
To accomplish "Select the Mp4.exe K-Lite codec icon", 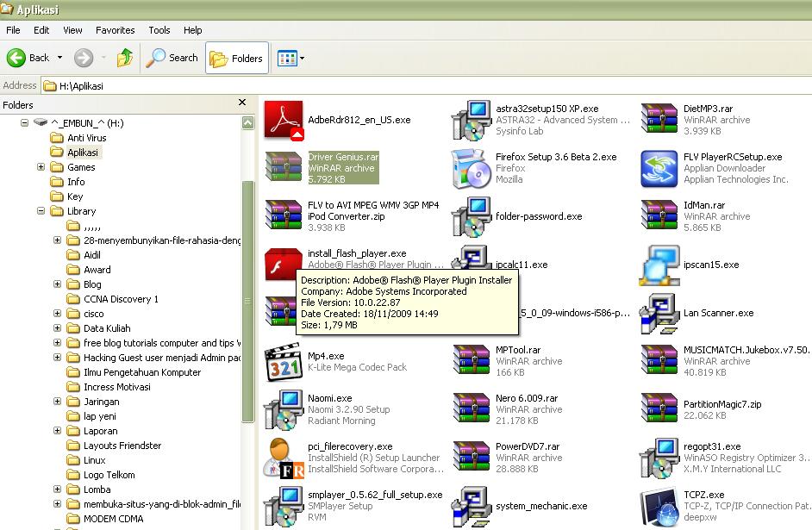I will 284,361.
